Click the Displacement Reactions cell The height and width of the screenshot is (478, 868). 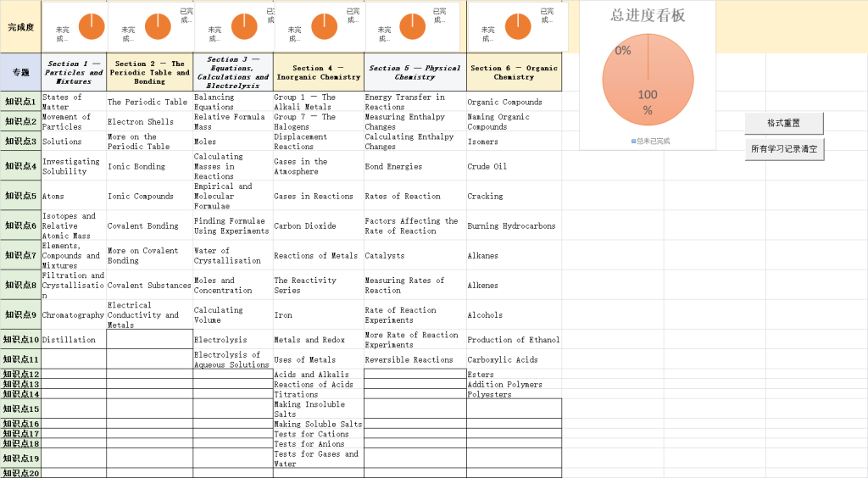click(x=319, y=142)
